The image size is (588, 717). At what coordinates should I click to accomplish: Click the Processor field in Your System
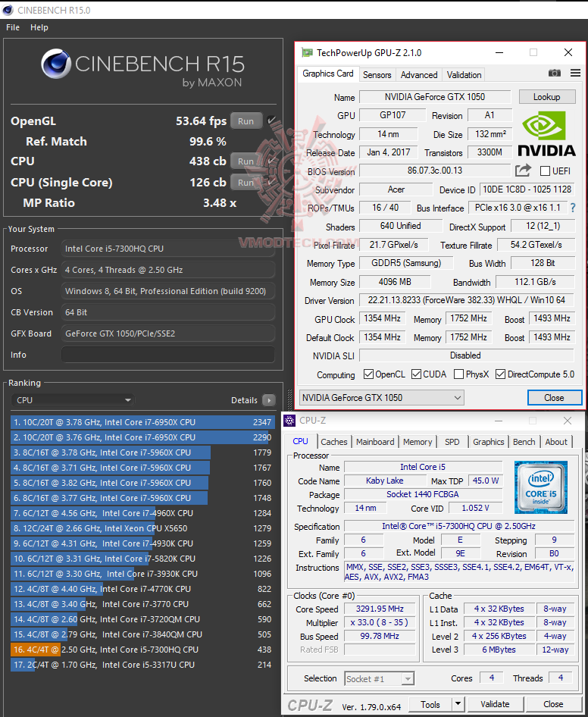[168, 249]
